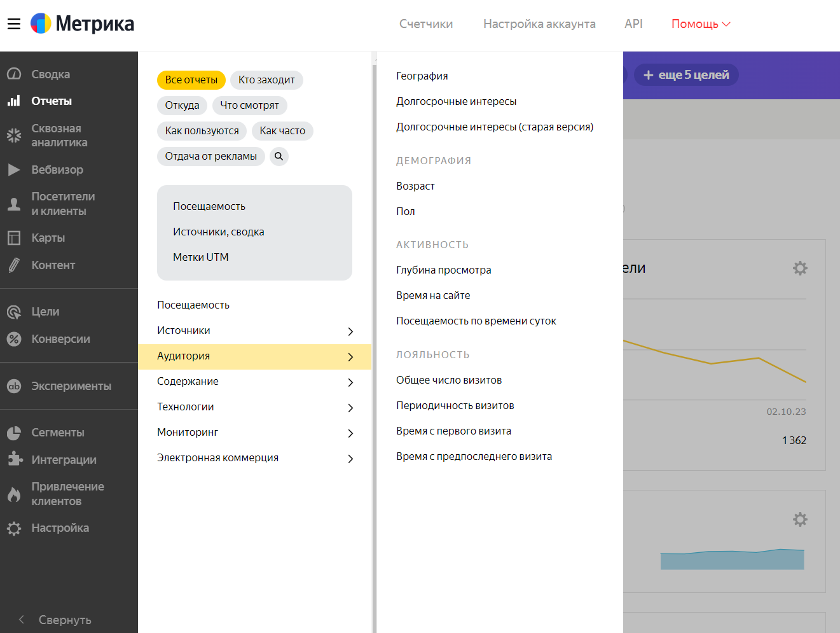The image size is (840, 633).
Task: Click the Отчеты bar chart icon
Action: tap(14, 101)
